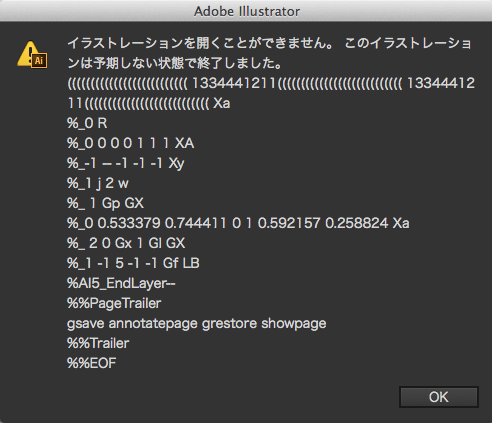The image size is (492, 423).
Task: Click the line ending with parentheses 'Xa'
Action: [x=149, y=103]
